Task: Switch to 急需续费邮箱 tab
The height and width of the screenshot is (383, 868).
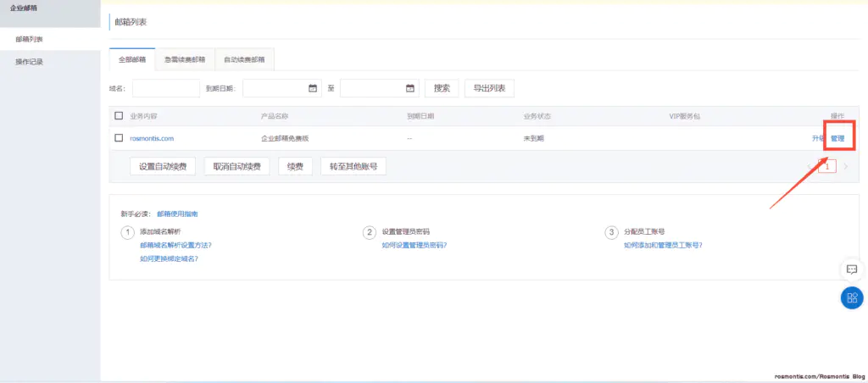Action: [185, 60]
